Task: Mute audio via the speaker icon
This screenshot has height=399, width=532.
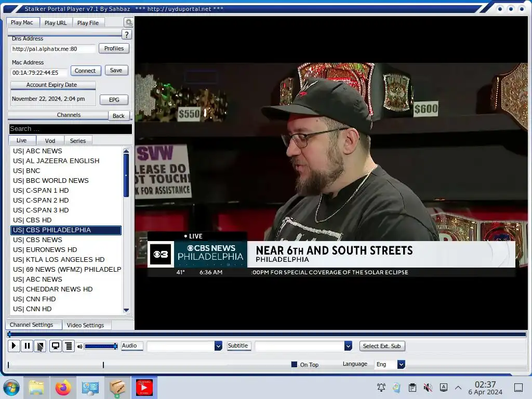Action: tap(79, 347)
